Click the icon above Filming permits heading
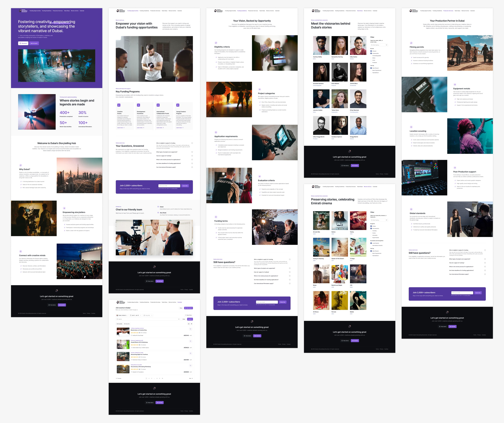Screen dimensions: 504x423 point(411,43)
